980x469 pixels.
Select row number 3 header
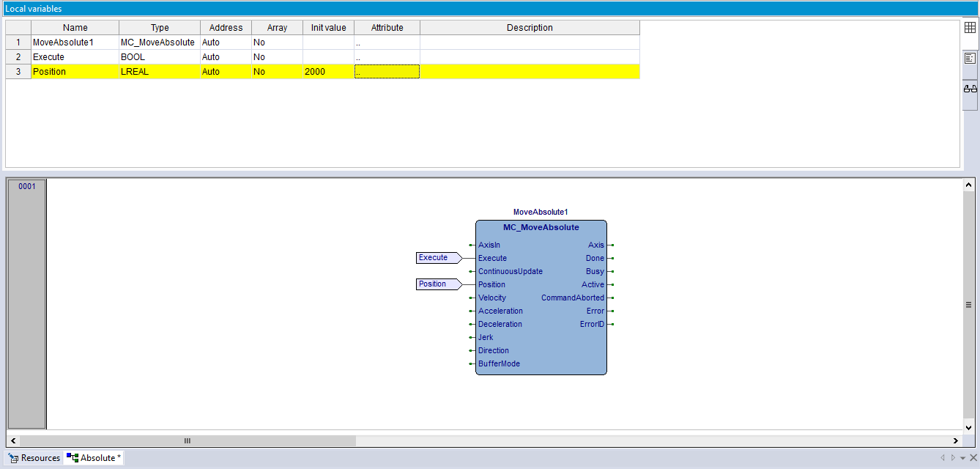pyautogui.click(x=18, y=72)
